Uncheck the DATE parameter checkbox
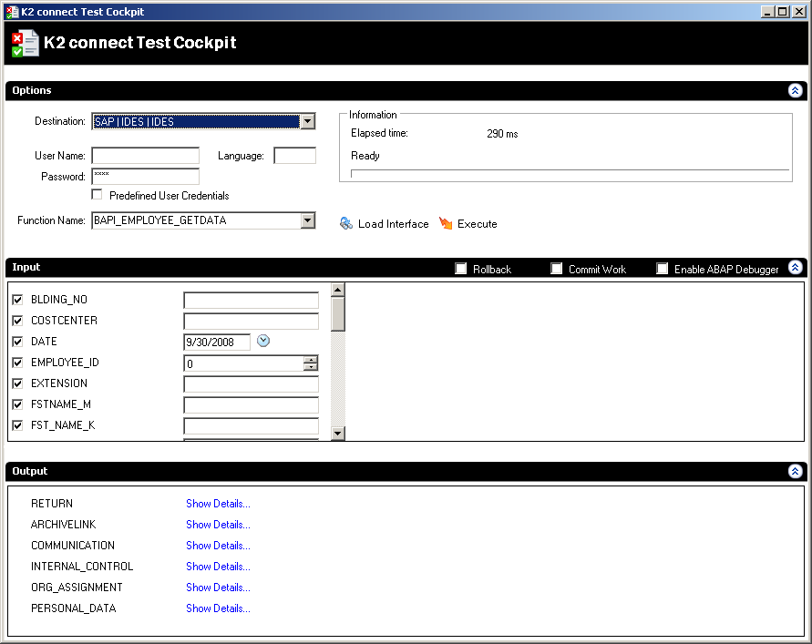Screen dimensions: 812x644 (x=17, y=342)
